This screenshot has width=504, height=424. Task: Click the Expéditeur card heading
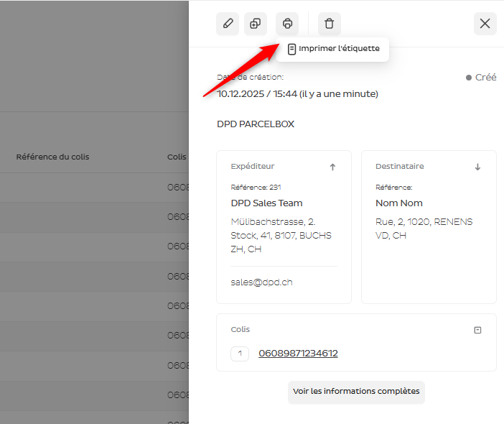[253, 166]
